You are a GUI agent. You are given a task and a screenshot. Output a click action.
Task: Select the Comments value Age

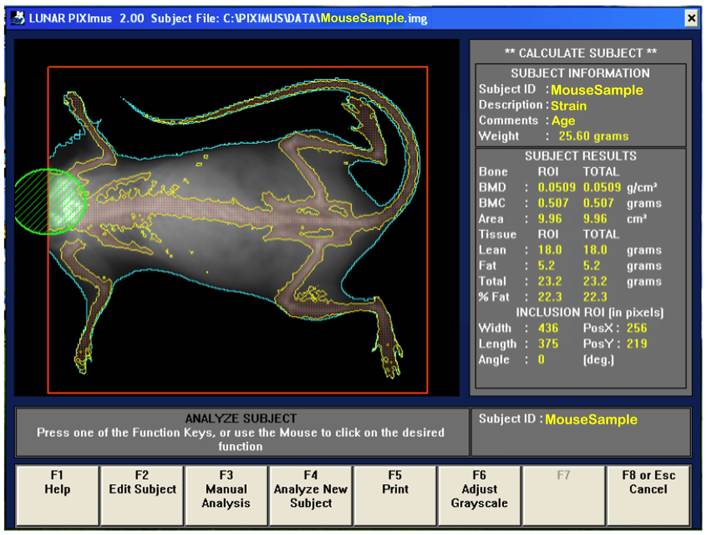click(x=563, y=121)
